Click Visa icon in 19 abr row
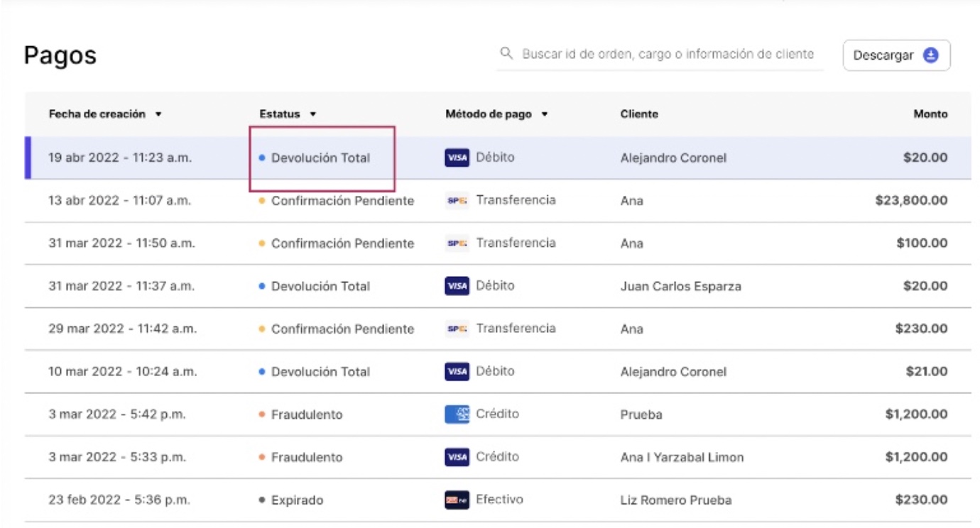Image resolution: width=980 pixels, height=528 pixels. pos(457,158)
